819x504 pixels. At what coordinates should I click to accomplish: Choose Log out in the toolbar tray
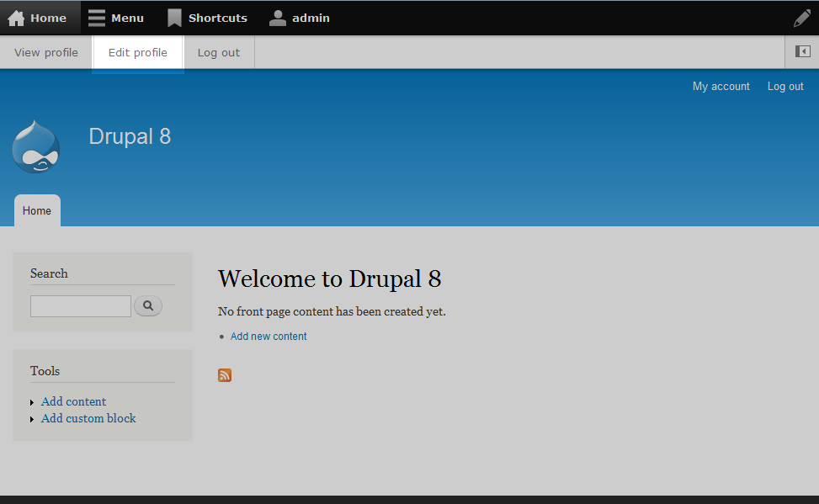click(219, 52)
